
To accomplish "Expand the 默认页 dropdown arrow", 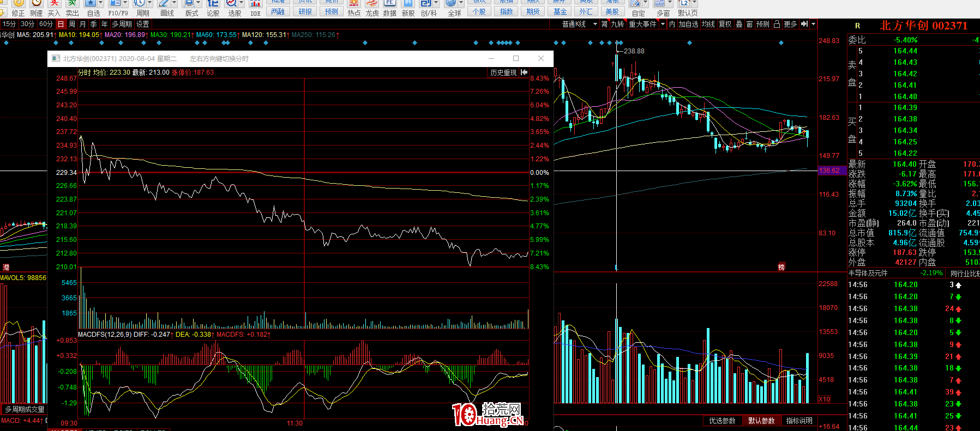I will (694, 3).
